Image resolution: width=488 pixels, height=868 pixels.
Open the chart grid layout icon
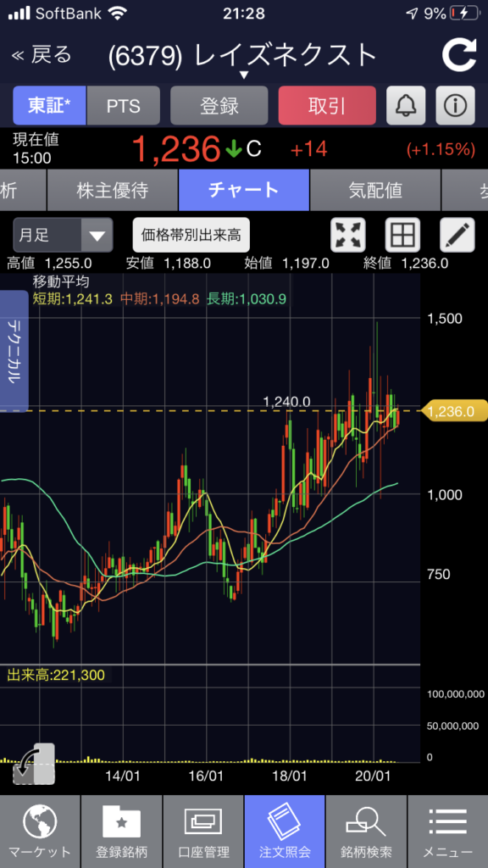(x=402, y=235)
